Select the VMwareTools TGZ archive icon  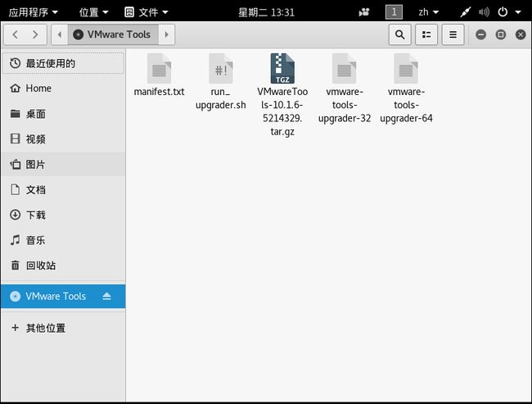click(282, 69)
